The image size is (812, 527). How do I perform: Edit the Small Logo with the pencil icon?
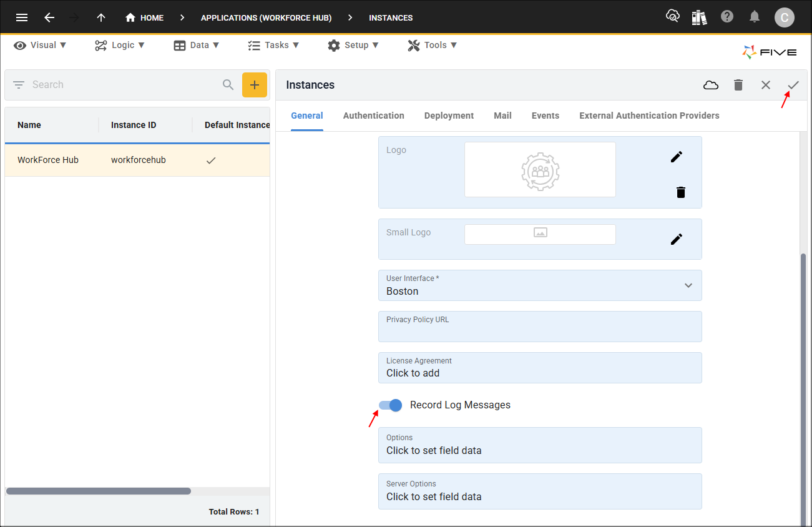coord(677,239)
